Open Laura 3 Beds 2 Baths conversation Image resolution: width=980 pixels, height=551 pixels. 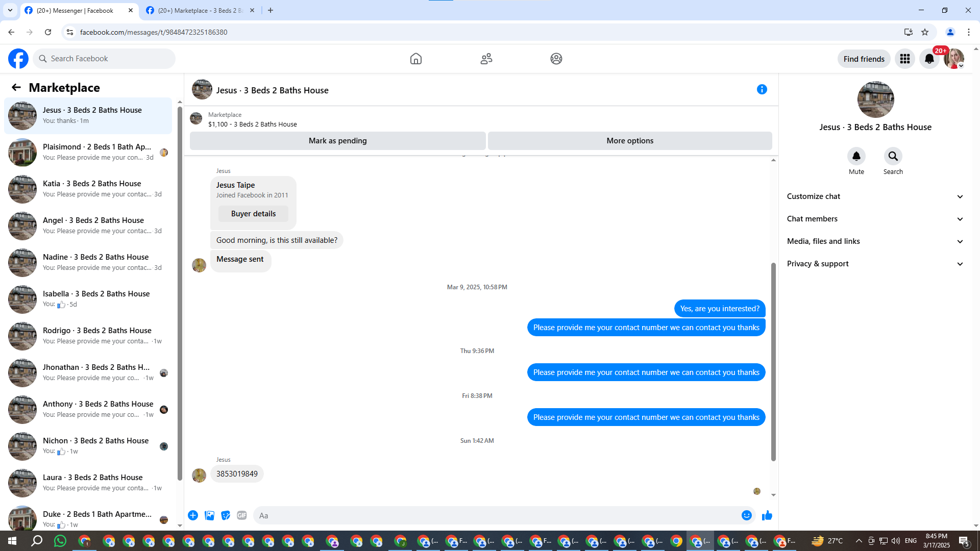[x=88, y=483]
